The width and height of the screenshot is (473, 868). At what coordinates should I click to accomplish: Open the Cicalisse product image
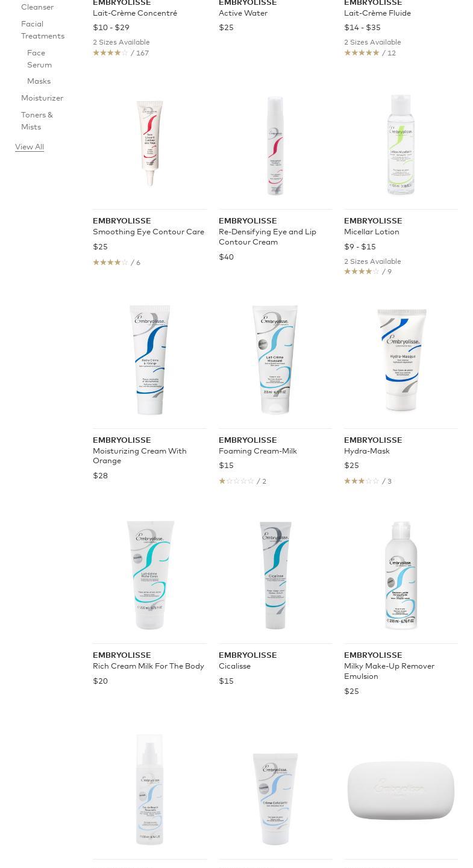point(275,575)
